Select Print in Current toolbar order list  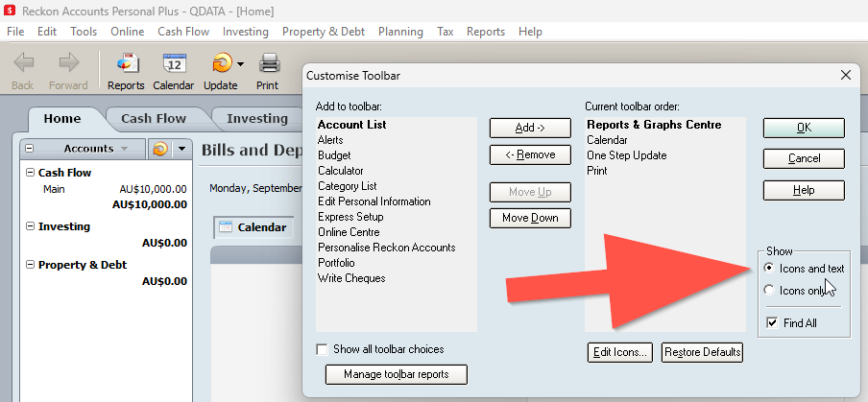(597, 171)
